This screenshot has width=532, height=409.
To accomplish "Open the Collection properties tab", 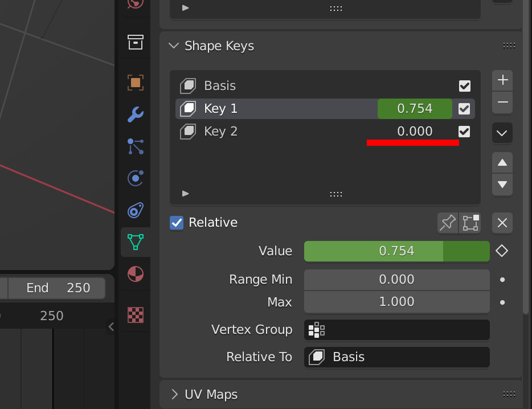I will click(136, 42).
